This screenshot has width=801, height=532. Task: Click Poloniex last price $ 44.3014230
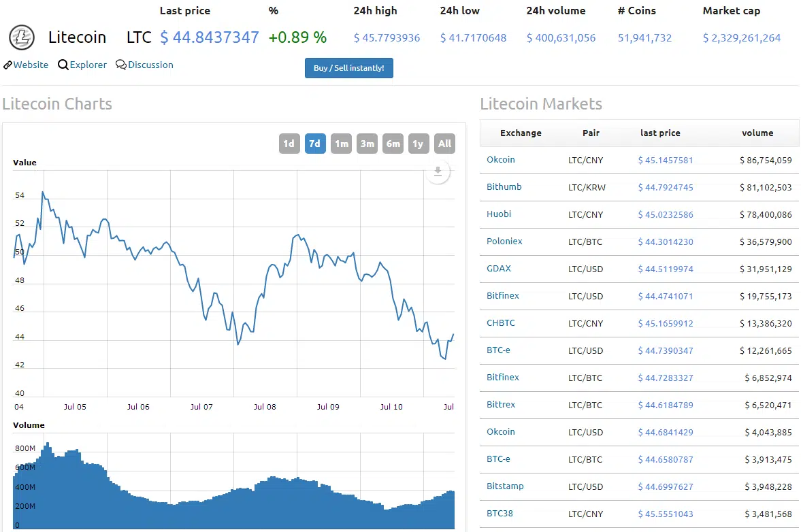665,242
